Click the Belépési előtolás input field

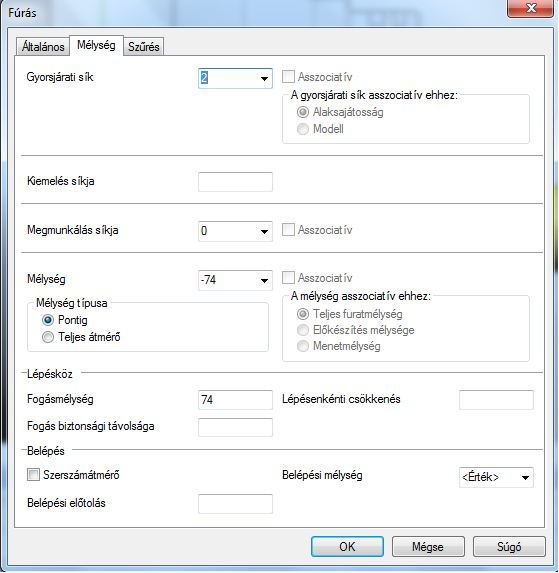pos(235,504)
